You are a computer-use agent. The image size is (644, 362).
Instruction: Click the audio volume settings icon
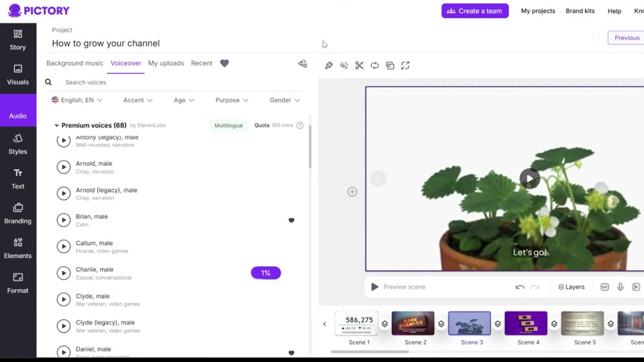[302, 63]
